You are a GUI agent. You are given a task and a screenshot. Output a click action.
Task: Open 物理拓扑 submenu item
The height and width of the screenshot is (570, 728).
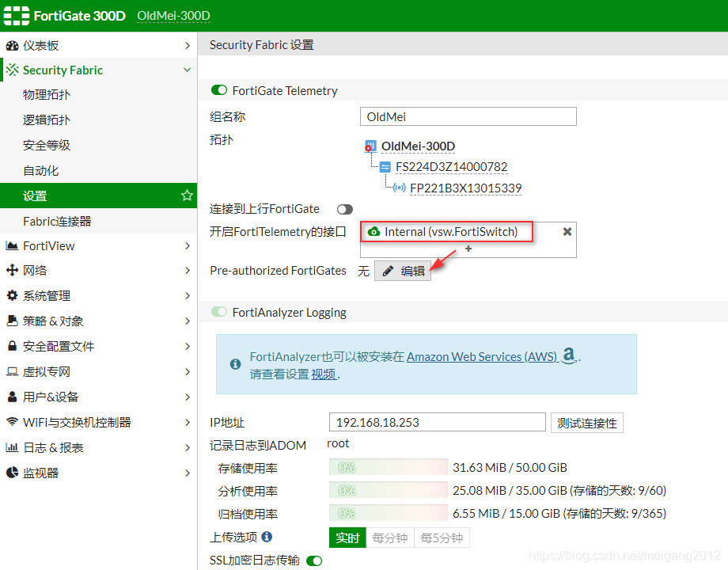[x=98, y=95]
